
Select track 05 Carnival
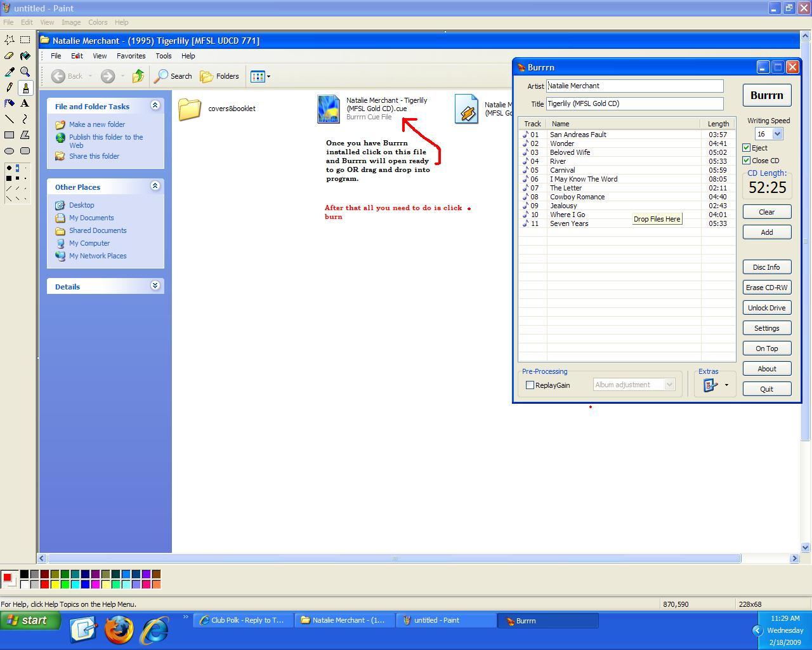(x=627, y=170)
